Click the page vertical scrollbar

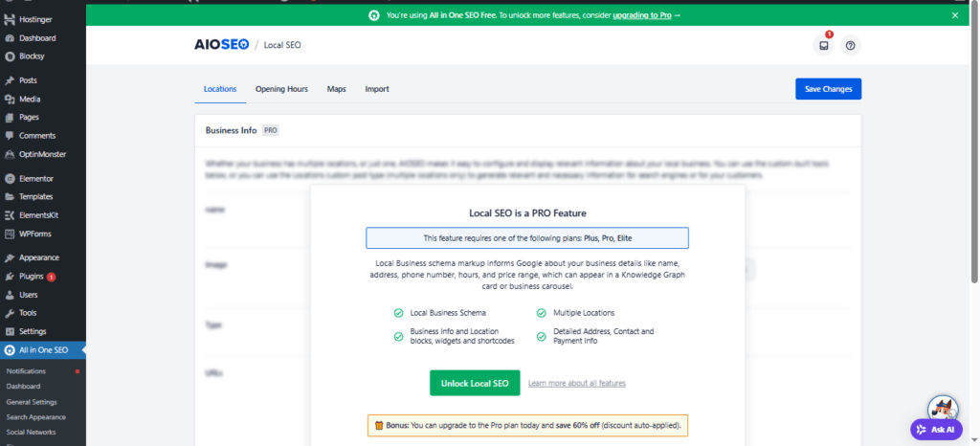[975, 142]
